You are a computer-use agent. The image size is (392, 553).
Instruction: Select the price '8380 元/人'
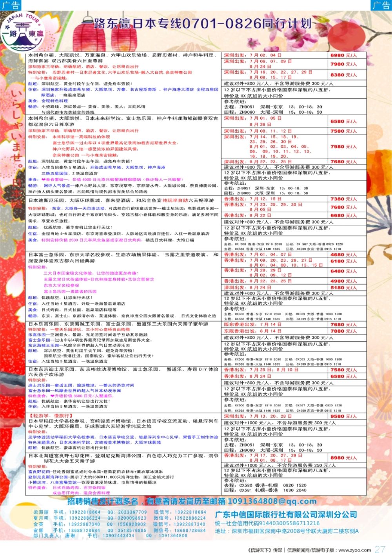click(343, 75)
